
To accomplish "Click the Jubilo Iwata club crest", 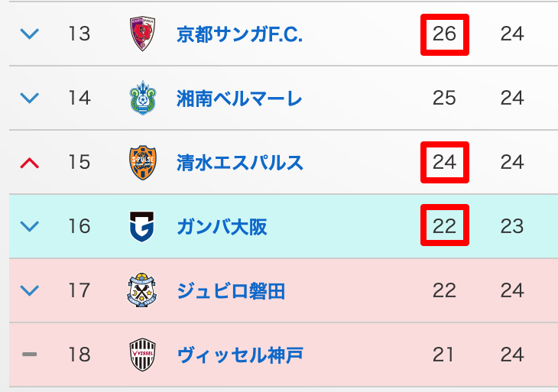I will 143,290.
